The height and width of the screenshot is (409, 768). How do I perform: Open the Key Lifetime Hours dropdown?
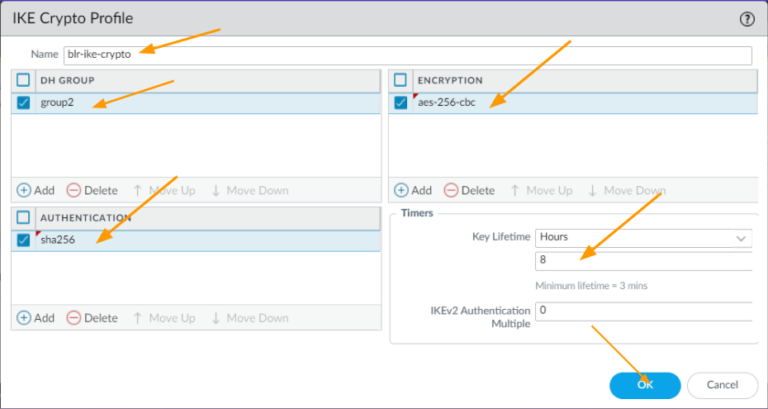pos(642,238)
